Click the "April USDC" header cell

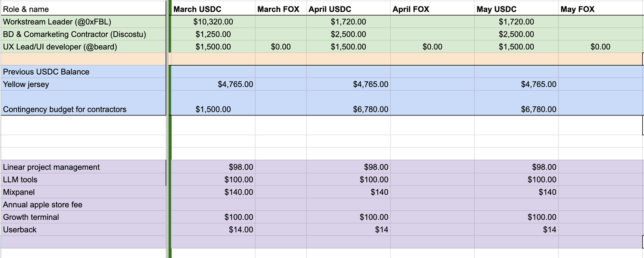pyautogui.click(x=330, y=9)
